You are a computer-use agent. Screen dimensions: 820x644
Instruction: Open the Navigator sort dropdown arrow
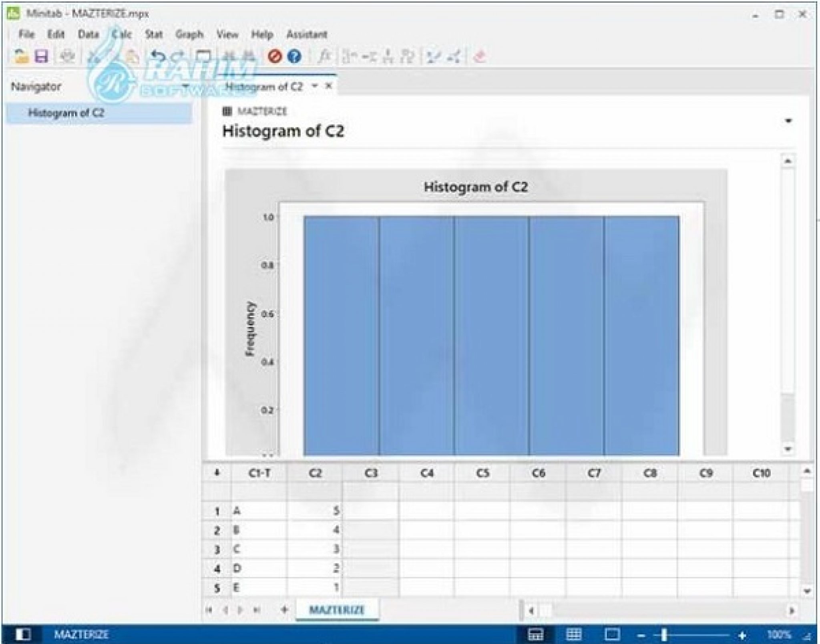click(187, 86)
